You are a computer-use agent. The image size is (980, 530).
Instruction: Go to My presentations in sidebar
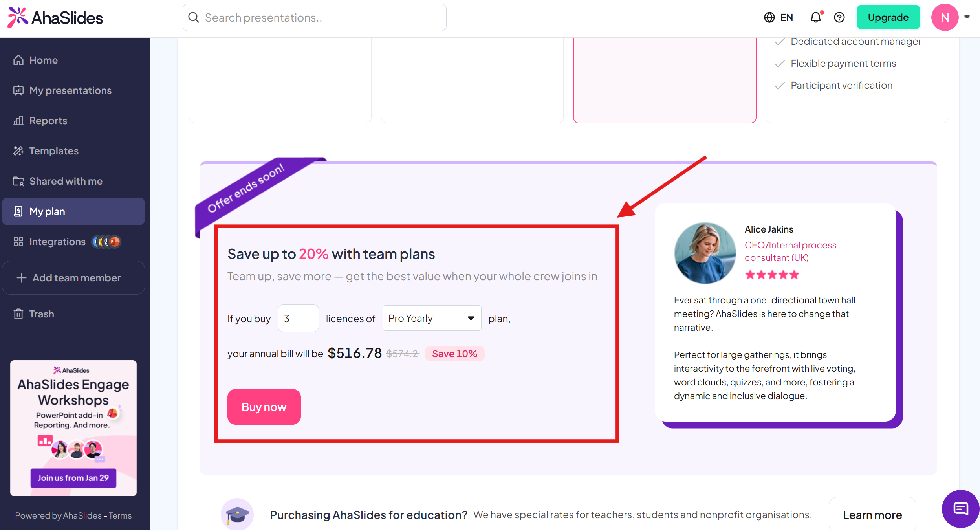70,90
